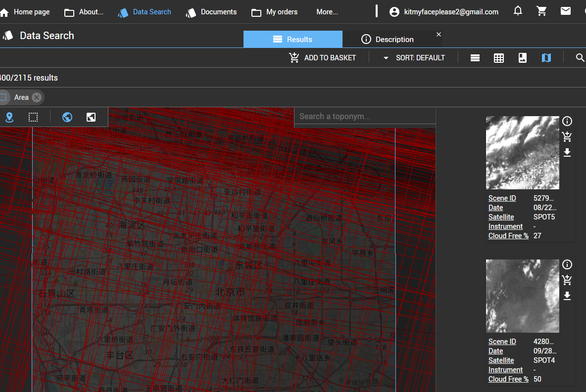The image size is (586, 392).
Task: Open My orders
Action: tap(274, 12)
